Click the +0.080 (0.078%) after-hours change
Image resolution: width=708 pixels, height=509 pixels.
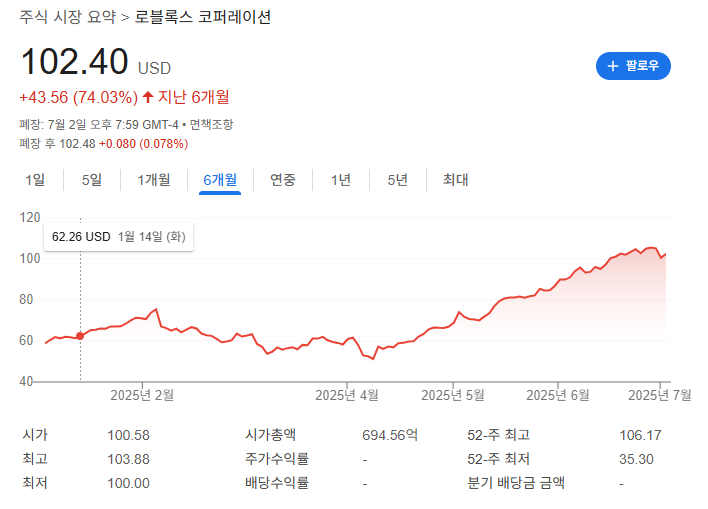pos(144,144)
